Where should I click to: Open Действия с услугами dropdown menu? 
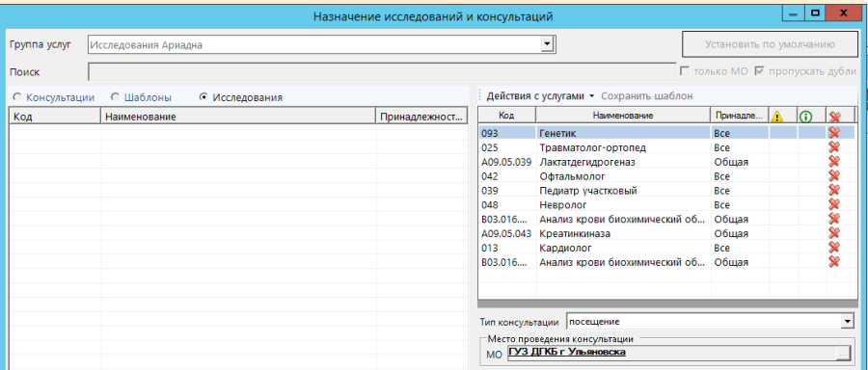tap(540, 96)
